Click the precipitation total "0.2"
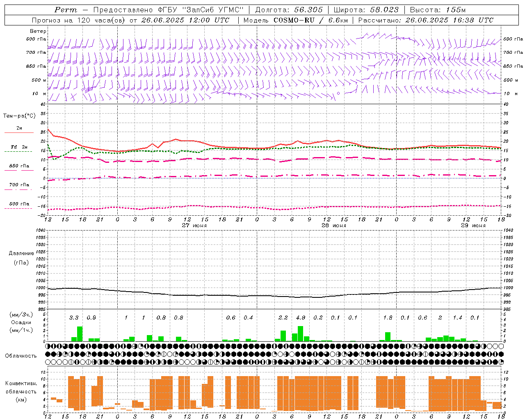The image size is (525, 420). 318,317
